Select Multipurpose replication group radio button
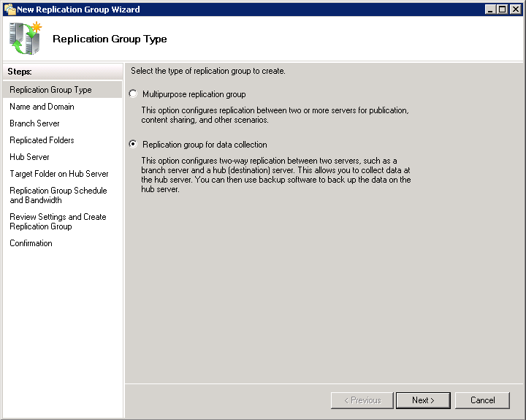 (x=133, y=93)
